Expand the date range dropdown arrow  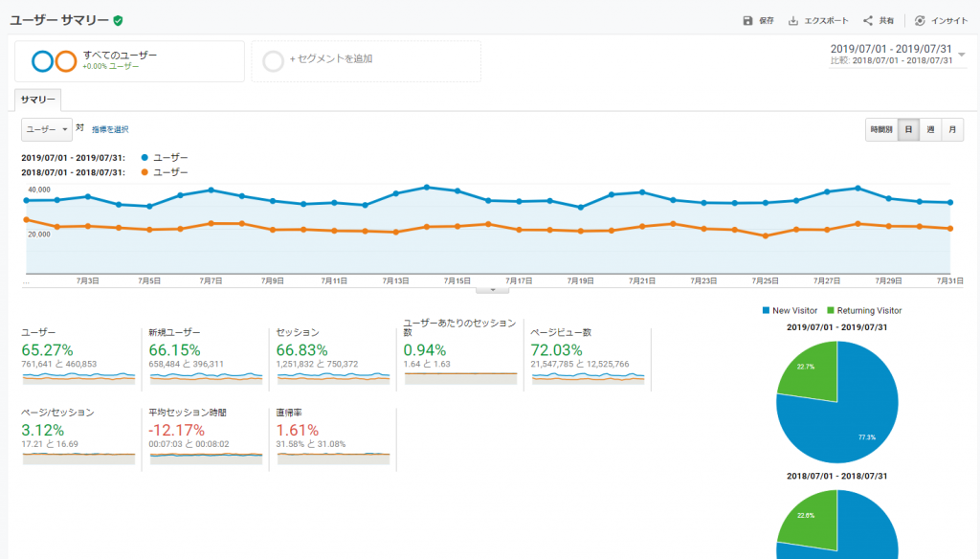coord(961,55)
